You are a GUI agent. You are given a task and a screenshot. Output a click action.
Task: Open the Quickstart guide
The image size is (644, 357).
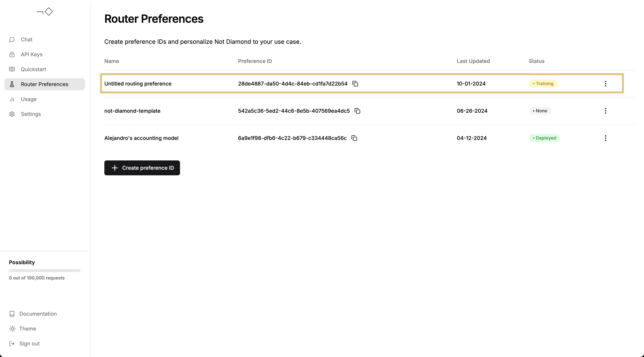33,69
